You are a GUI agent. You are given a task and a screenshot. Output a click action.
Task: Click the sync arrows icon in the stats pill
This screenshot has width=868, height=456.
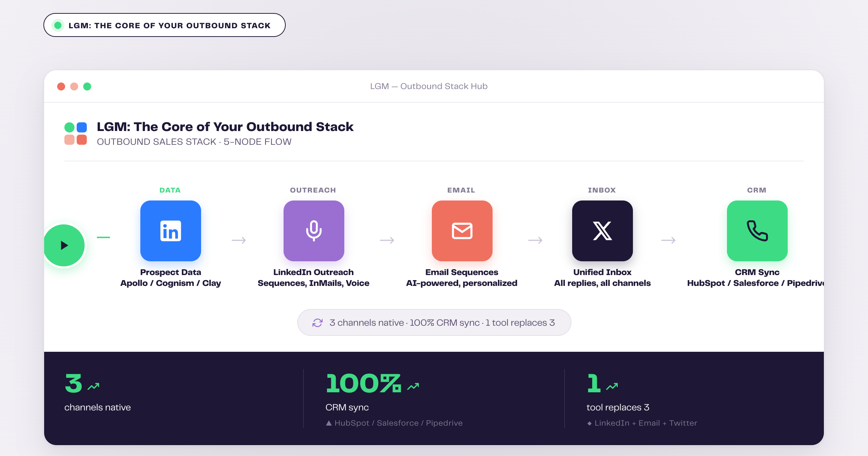317,322
